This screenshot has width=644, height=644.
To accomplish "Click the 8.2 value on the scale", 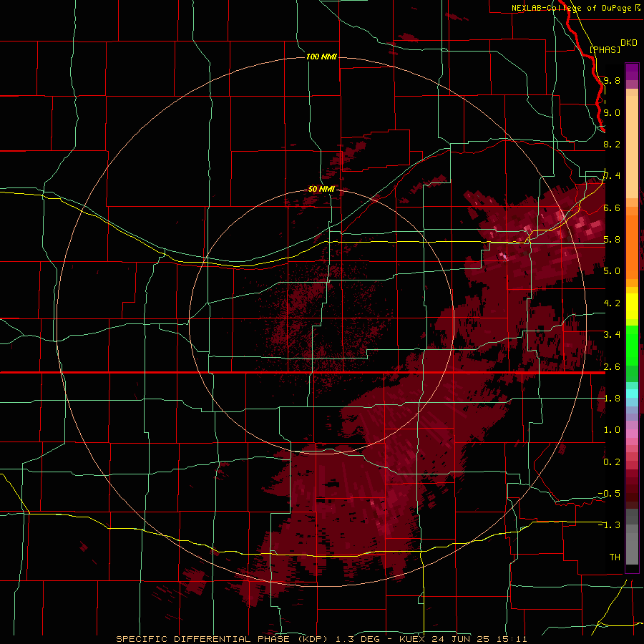I will pyautogui.click(x=612, y=144).
